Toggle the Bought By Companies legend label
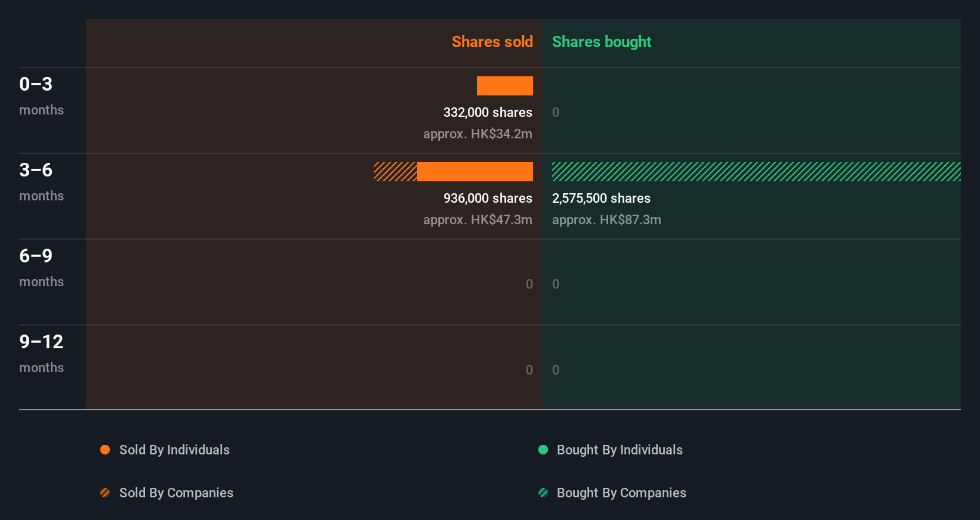The width and height of the screenshot is (980, 520). coord(621,493)
